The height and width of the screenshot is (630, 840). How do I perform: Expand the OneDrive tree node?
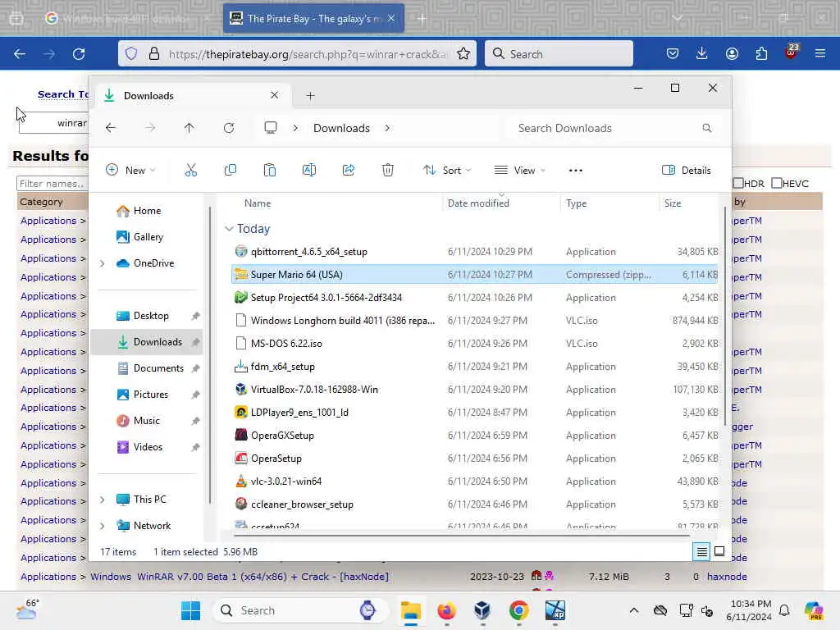(x=103, y=263)
